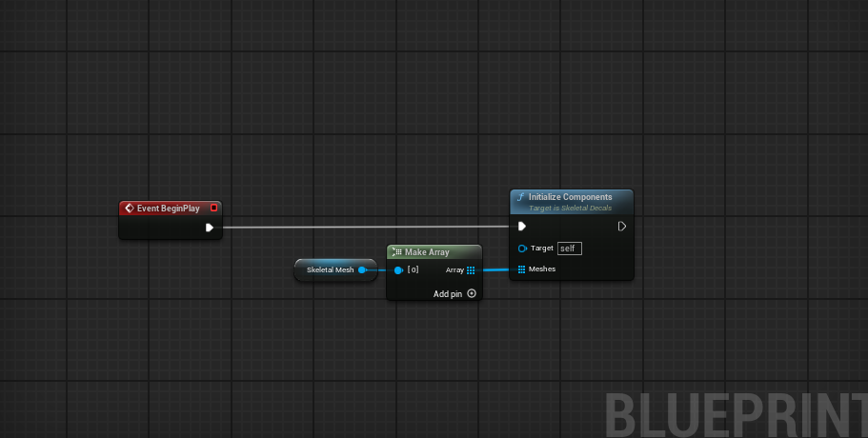
Task: Select the Skeletal Mesh variable node
Action: coord(335,269)
